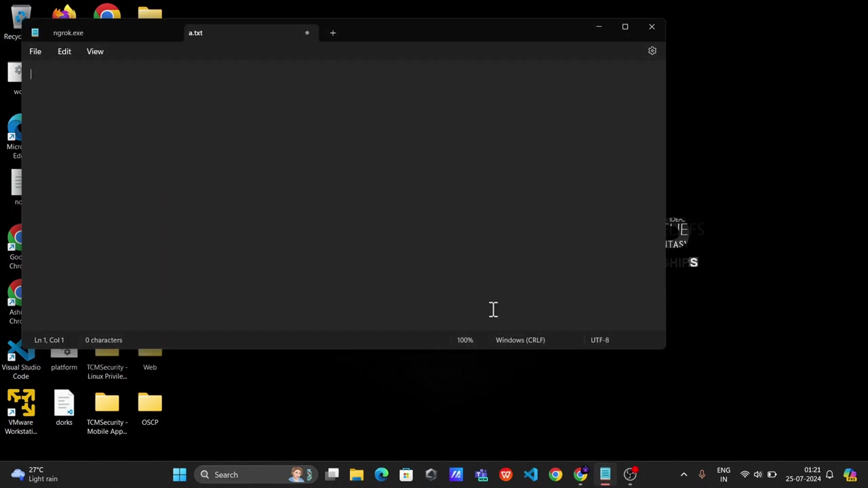
Task: Expand the hidden system tray icons chevron
Action: (684, 474)
